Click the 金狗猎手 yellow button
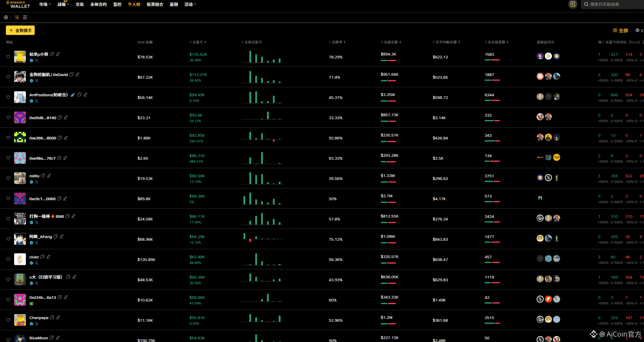This screenshot has height=342, width=644. [20, 30]
